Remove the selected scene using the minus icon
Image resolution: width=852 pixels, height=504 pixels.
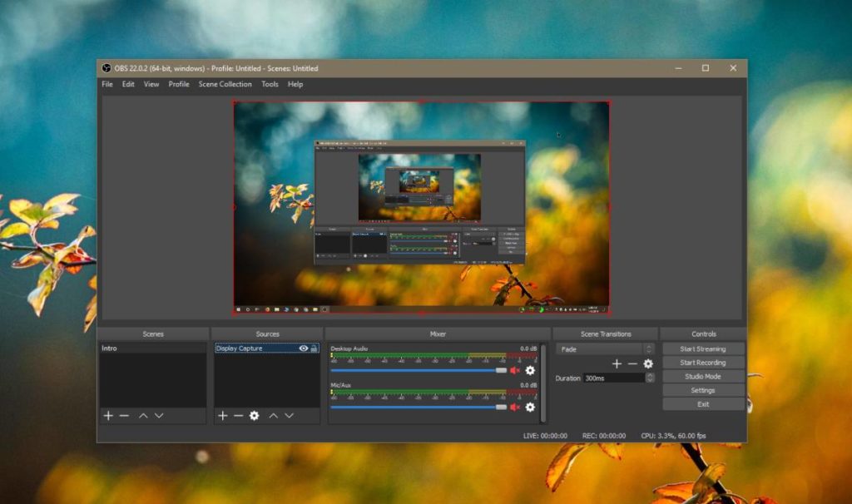click(x=124, y=415)
